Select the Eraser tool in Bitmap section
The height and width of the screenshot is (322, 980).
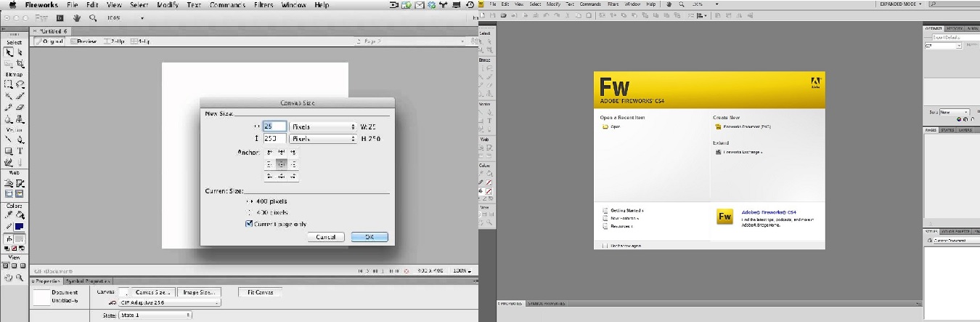20,107
